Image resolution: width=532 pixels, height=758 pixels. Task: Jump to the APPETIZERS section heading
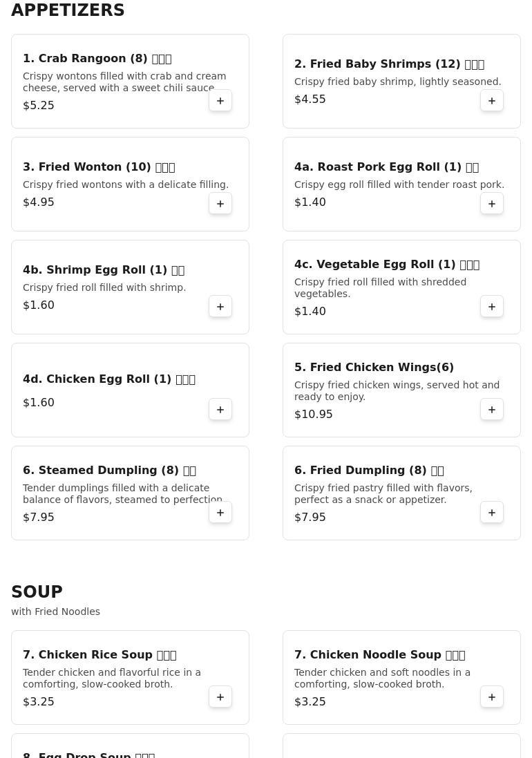[68, 10]
